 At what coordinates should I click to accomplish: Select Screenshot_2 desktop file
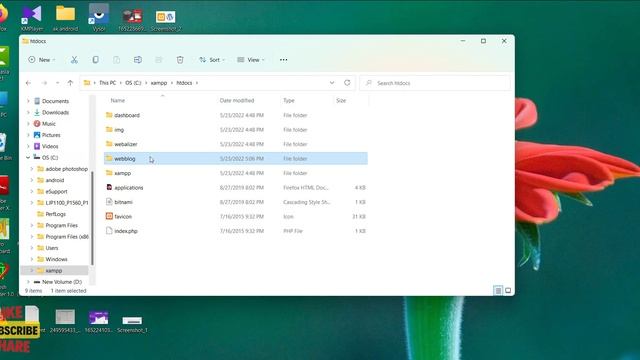coord(166,20)
